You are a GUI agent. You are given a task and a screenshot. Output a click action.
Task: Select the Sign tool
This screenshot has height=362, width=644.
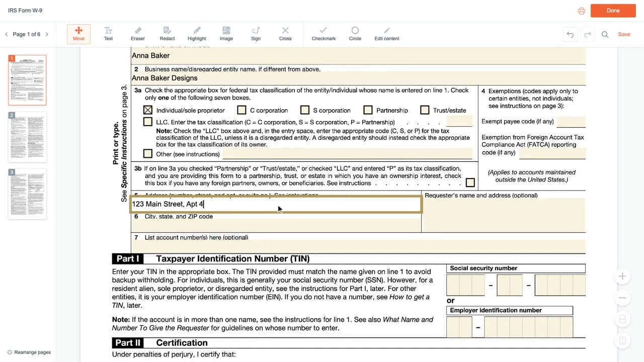[x=256, y=34]
